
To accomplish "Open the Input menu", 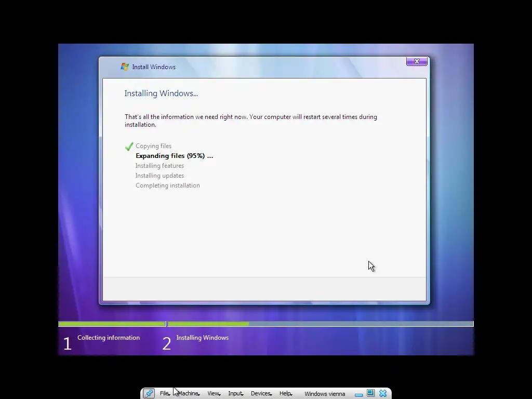I will coord(235,393).
